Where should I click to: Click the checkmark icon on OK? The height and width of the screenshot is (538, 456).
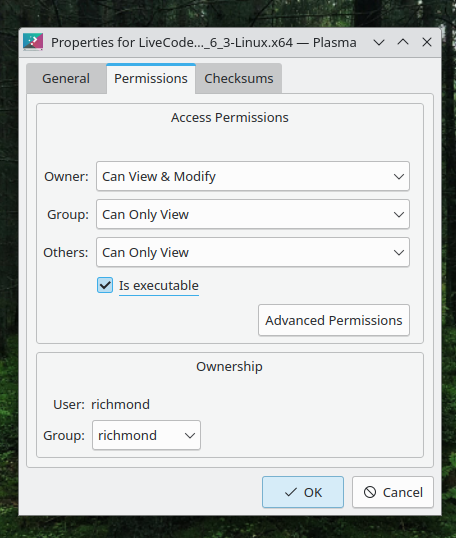point(291,492)
